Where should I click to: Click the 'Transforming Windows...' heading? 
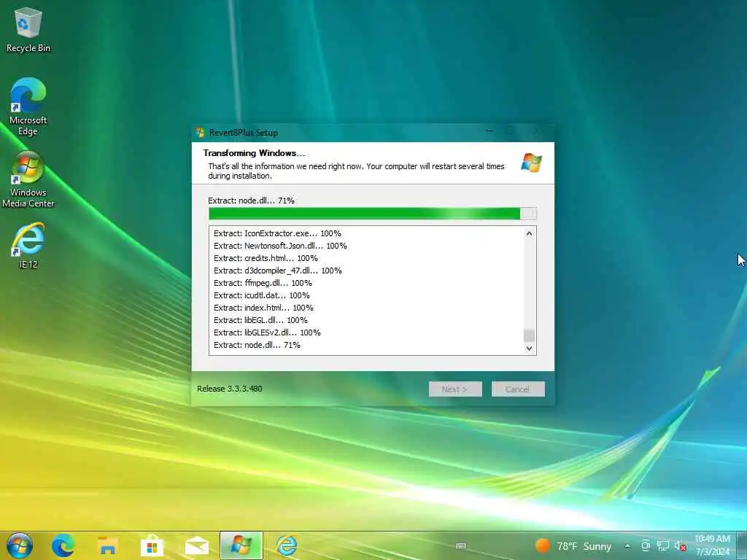point(254,153)
